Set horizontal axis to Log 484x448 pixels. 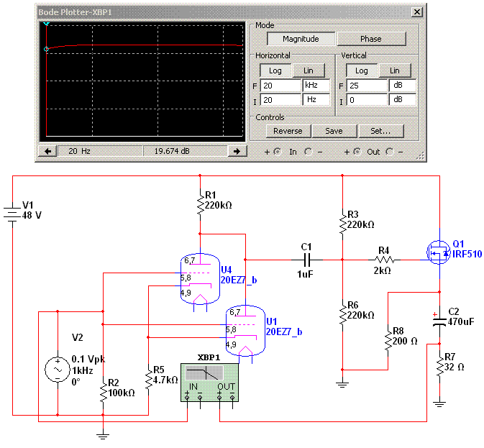point(275,70)
